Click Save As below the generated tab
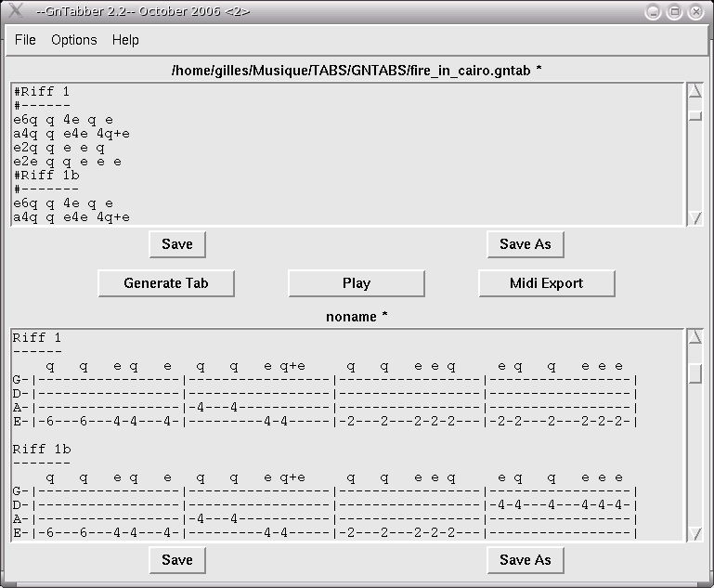The image size is (714, 588). tap(525, 560)
